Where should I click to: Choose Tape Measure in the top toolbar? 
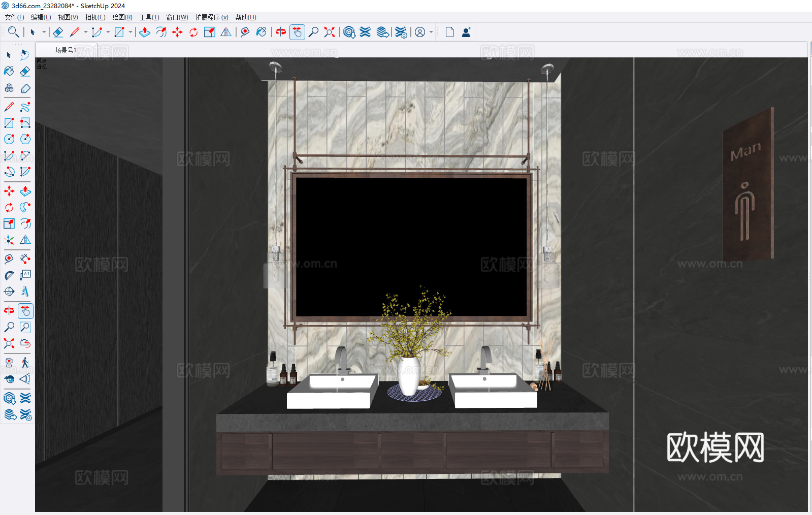(x=245, y=32)
